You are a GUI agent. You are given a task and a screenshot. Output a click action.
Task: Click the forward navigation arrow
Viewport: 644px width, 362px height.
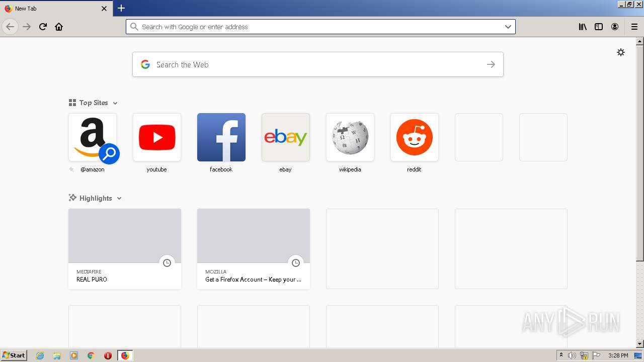27,27
